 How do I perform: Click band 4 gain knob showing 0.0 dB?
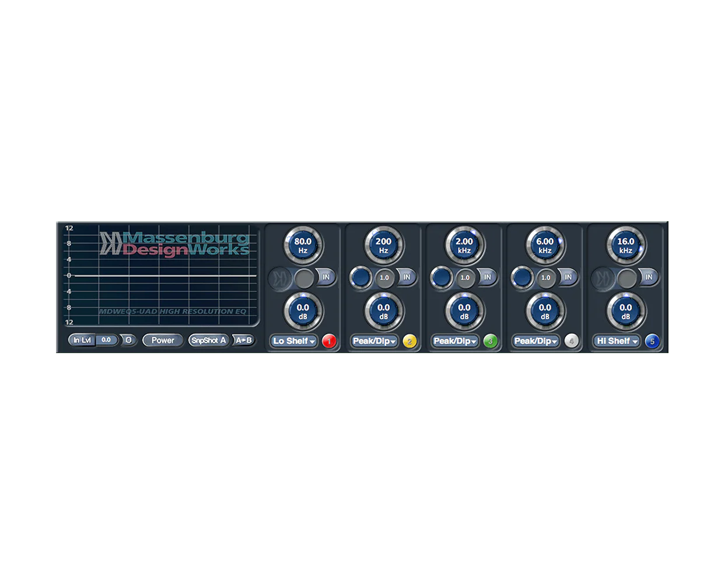click(x=545, y=312)
